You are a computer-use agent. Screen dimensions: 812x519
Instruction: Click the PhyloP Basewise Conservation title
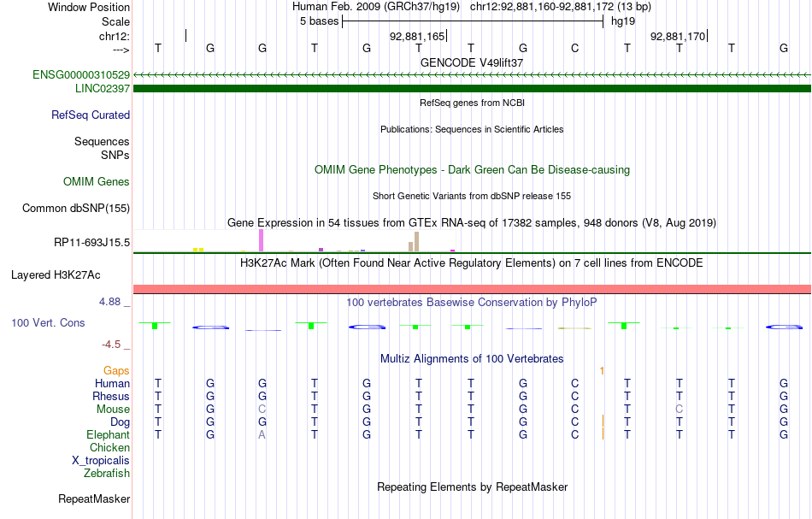[472, 303]
